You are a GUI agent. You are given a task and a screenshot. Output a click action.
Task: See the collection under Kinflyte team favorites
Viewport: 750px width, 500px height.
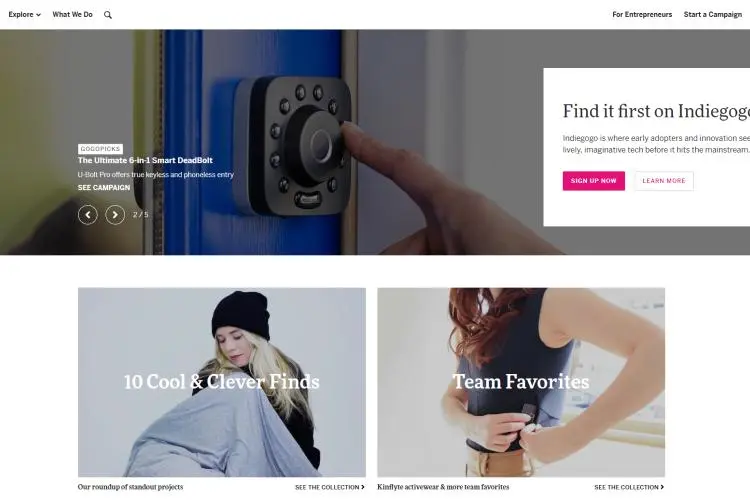[x=629, y=487]
